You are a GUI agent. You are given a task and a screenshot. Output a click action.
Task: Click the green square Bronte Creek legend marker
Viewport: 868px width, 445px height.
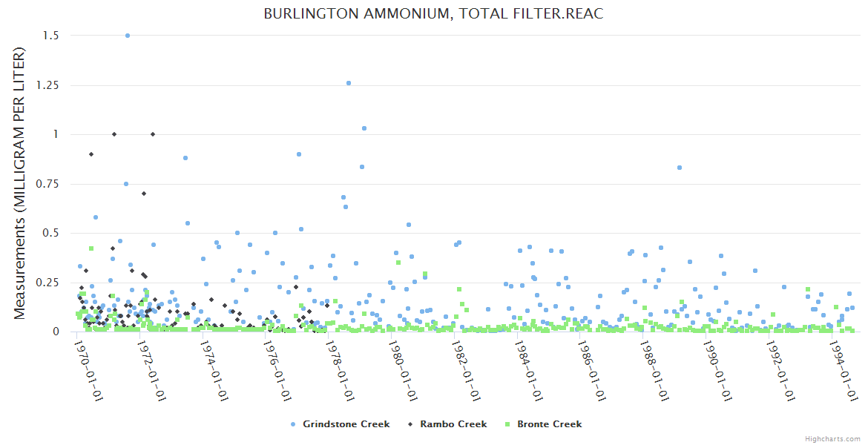click(507, 424)
